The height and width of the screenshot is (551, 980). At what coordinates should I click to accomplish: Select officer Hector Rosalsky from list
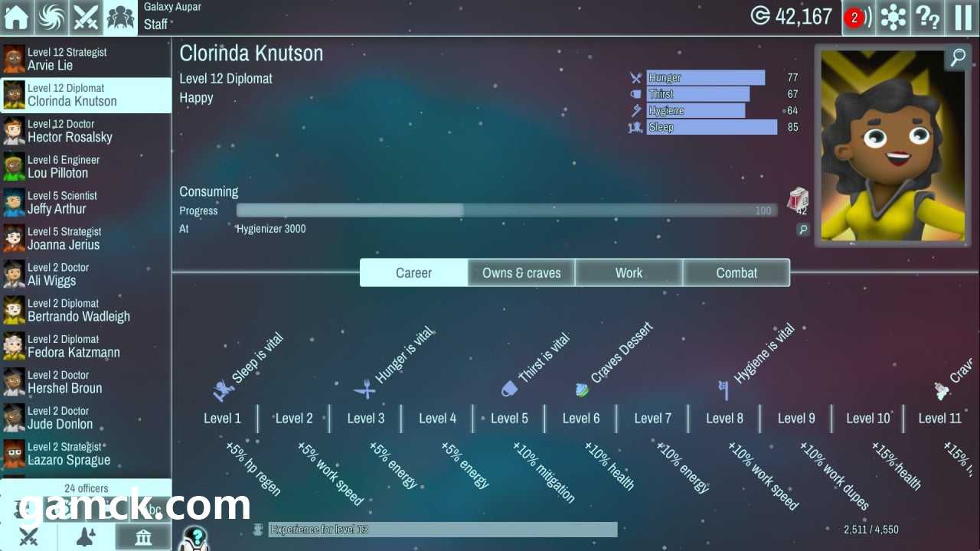click(86, 131)
